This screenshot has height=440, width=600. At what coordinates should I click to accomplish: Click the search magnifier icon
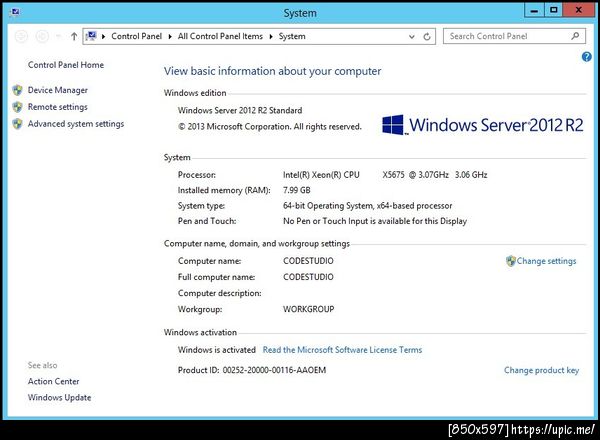click(575, 36)
